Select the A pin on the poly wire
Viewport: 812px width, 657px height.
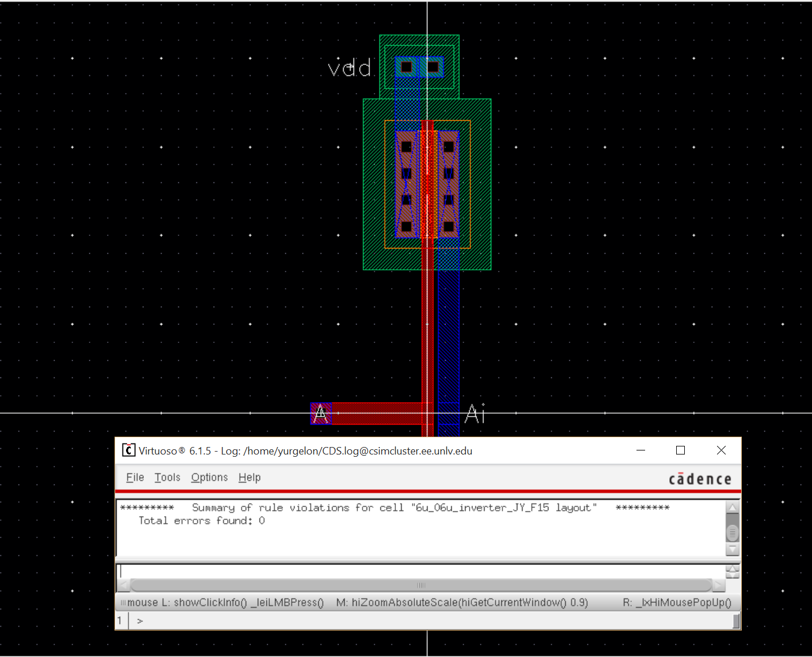[x=321, y=414]
